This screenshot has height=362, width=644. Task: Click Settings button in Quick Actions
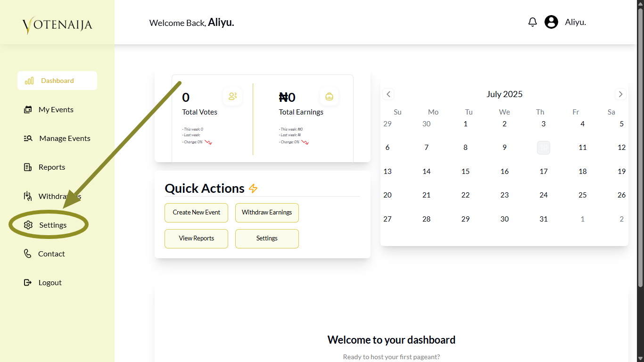pyautogui.click(x=267, y=239)
